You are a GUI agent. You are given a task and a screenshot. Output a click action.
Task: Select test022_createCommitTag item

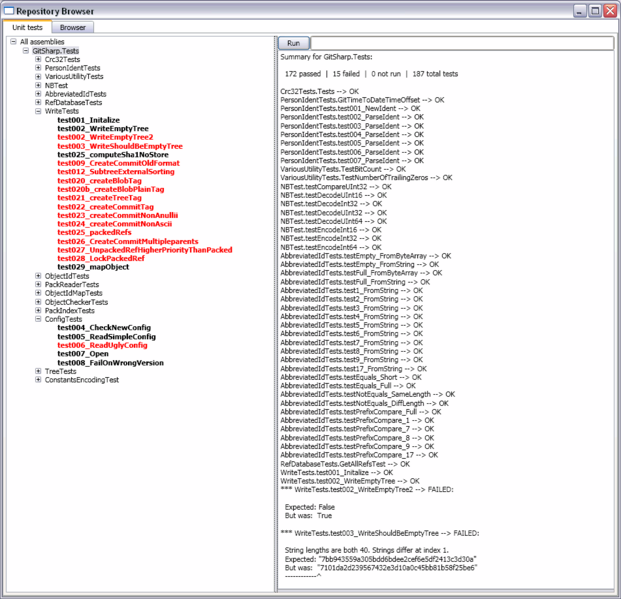(x=105, y=207)
